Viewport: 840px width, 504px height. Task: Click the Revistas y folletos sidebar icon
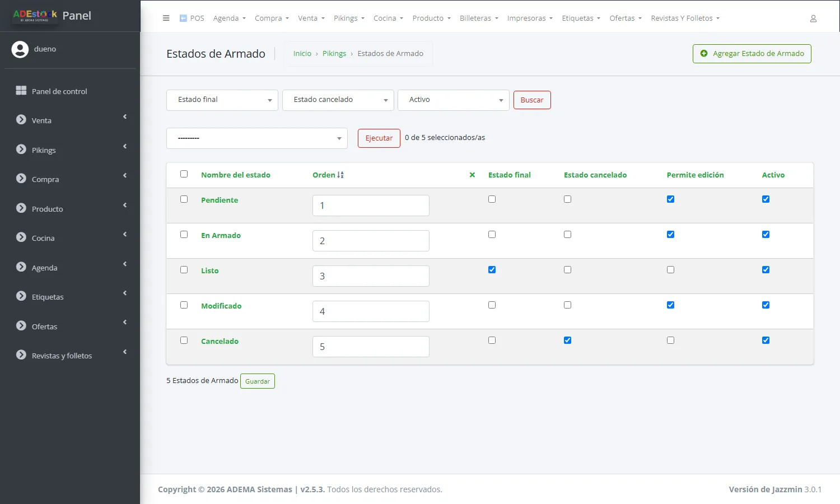21,355
